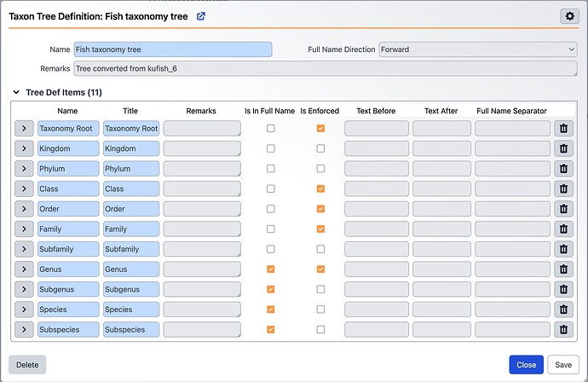The height and width of the screenshot is (382, 588).
Task: Edit the Species title field
Action: (x=131, y=310)
